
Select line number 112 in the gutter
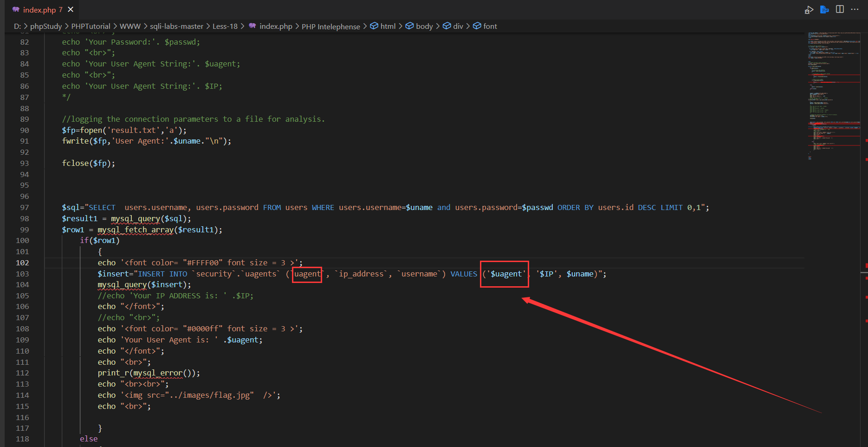point(22,373)
